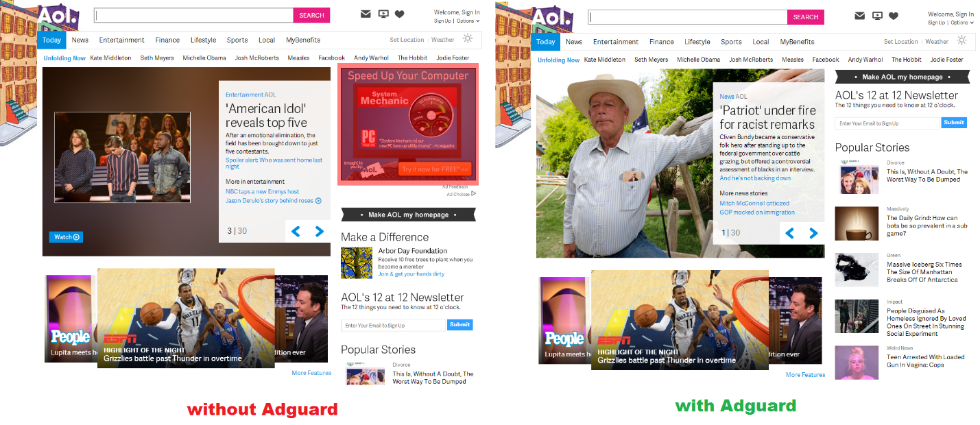The image size is (980, 425).
Task: Open 'People Disguised As Homeless' story headline
Action: pos(926,322)
